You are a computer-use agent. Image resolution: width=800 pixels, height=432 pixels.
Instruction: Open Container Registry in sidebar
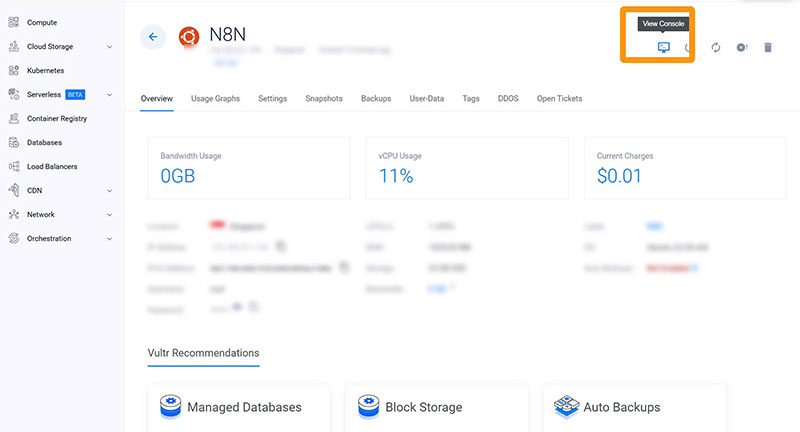(x=56, y=119)
